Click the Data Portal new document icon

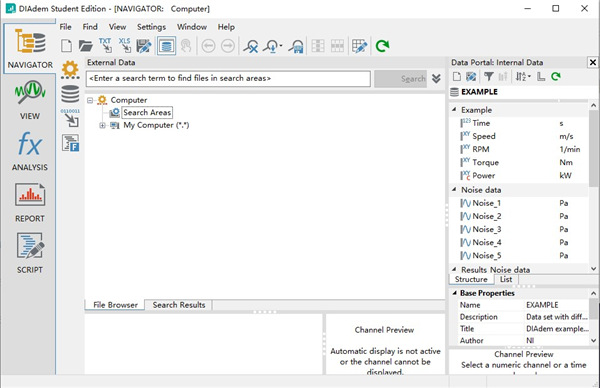pyautogui.click(x=457, y=77)
